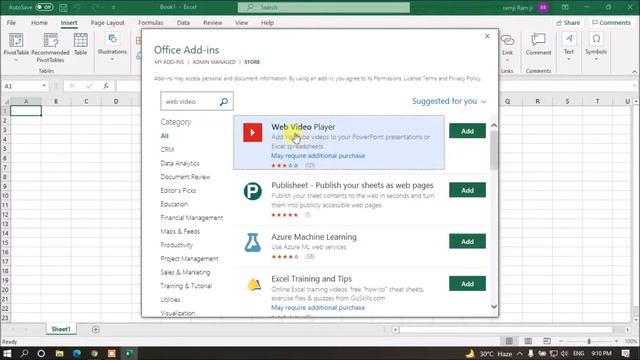
Task: Click the Azure Machine Learning flask icon
Action: point(253,242)
